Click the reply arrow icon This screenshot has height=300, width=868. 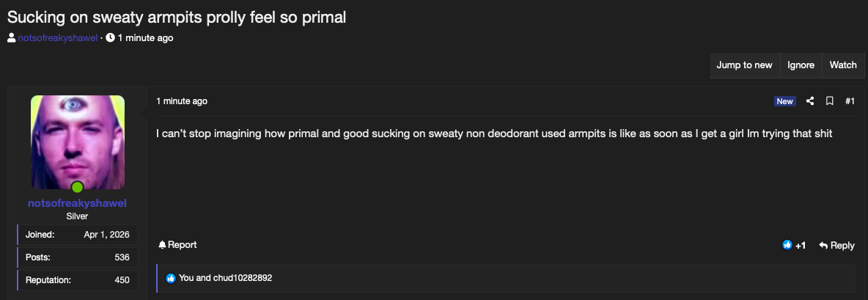point(823,245)
